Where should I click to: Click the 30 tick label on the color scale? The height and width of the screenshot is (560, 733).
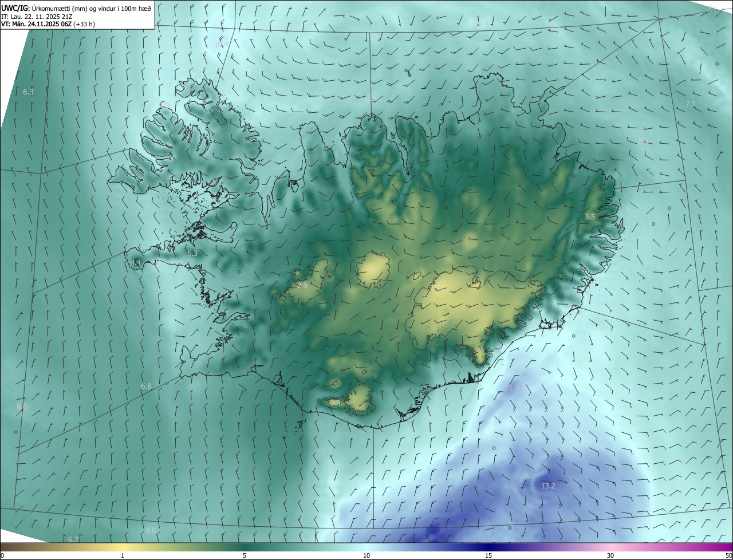[x=610, y=555]
